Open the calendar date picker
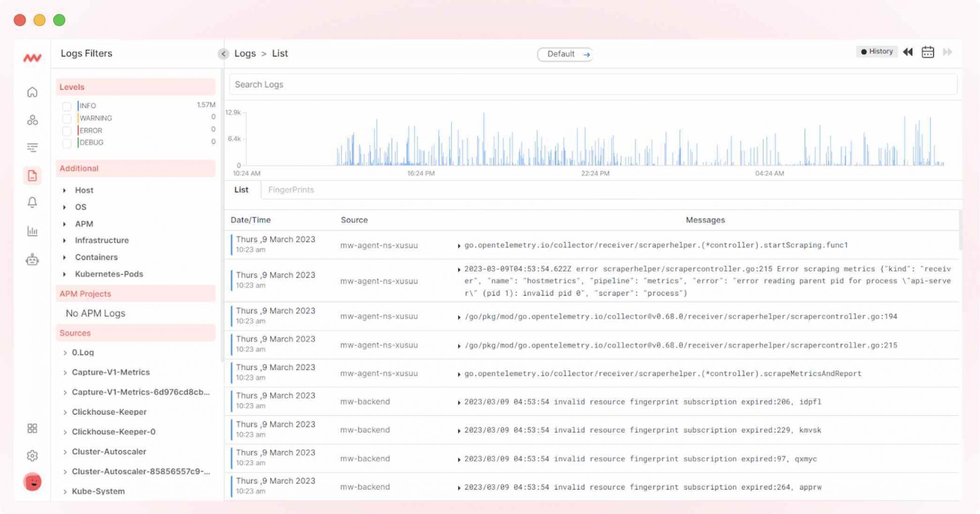Image resolution: width=980 pixels, height=514 pixels. (x=928, y=51)
